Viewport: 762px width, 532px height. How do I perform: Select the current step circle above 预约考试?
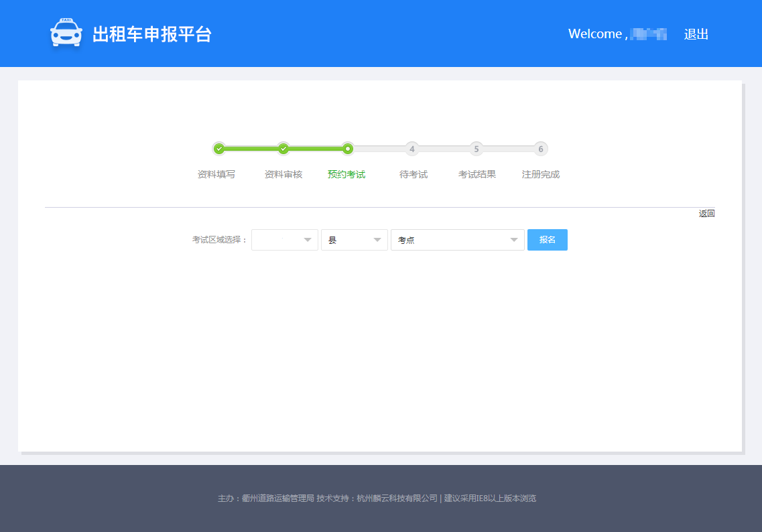(x=347, y=149)
